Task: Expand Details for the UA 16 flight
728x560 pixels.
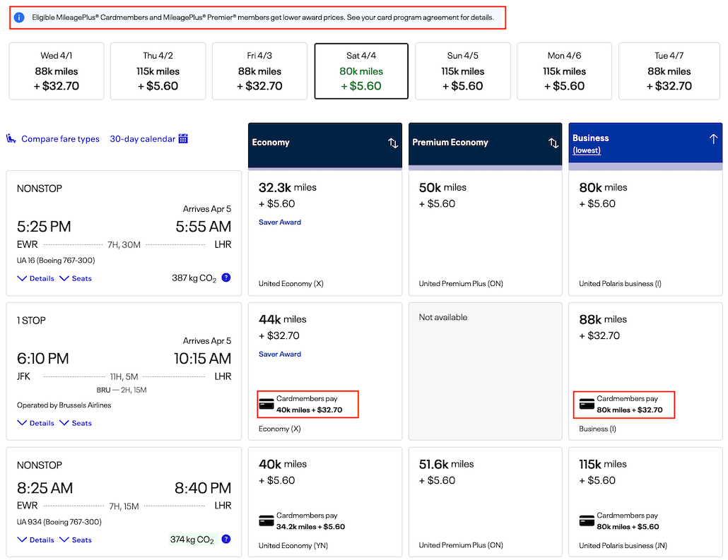Action: tap(36, 278)
